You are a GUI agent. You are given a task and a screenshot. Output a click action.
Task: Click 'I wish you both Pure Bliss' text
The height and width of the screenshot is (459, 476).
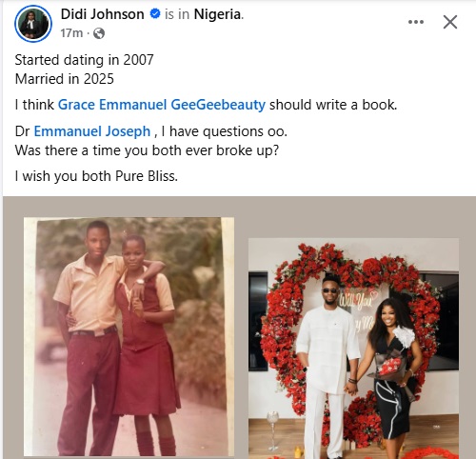[96, 176]
